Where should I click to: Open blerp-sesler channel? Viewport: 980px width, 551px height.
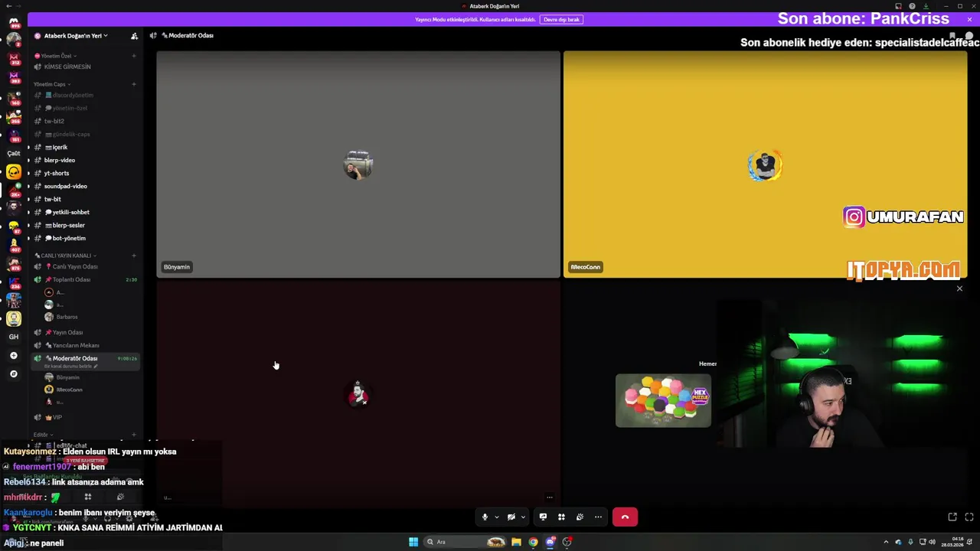coord(85,225)
